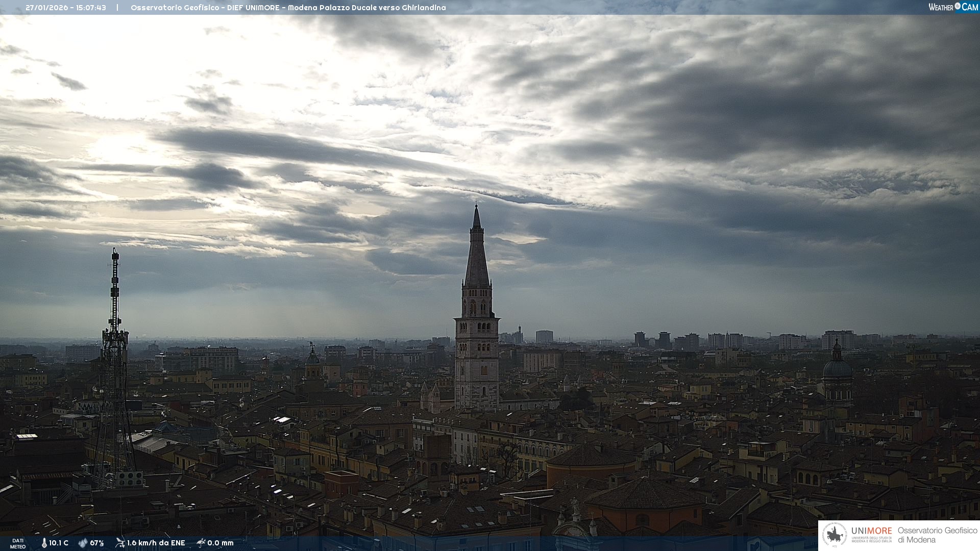Viewport: 980px width, 551px height.
Task: Click the WeatherCam logo
Action: (x=953, y=7)
